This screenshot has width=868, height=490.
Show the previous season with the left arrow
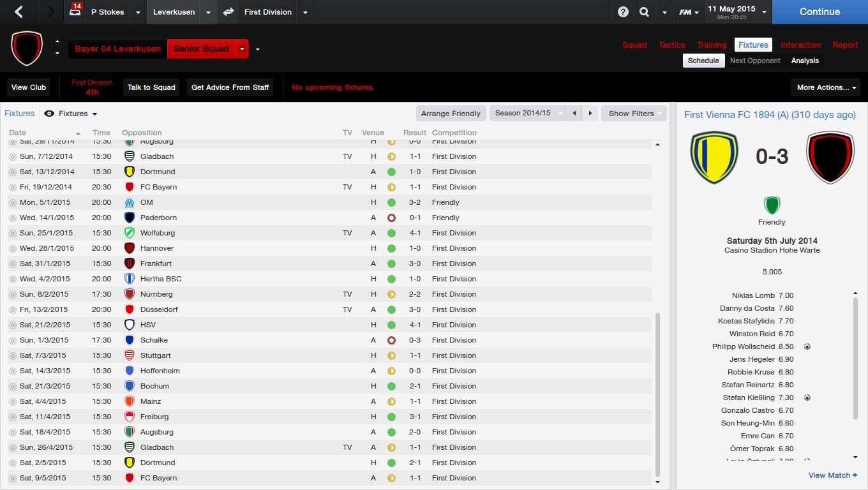tap(574, 114)
